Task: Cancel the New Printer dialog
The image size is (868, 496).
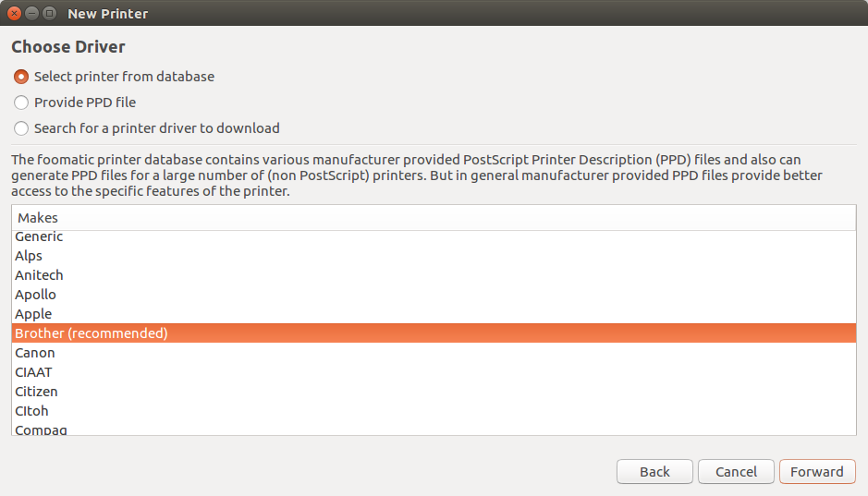Action: coord(736,471)
